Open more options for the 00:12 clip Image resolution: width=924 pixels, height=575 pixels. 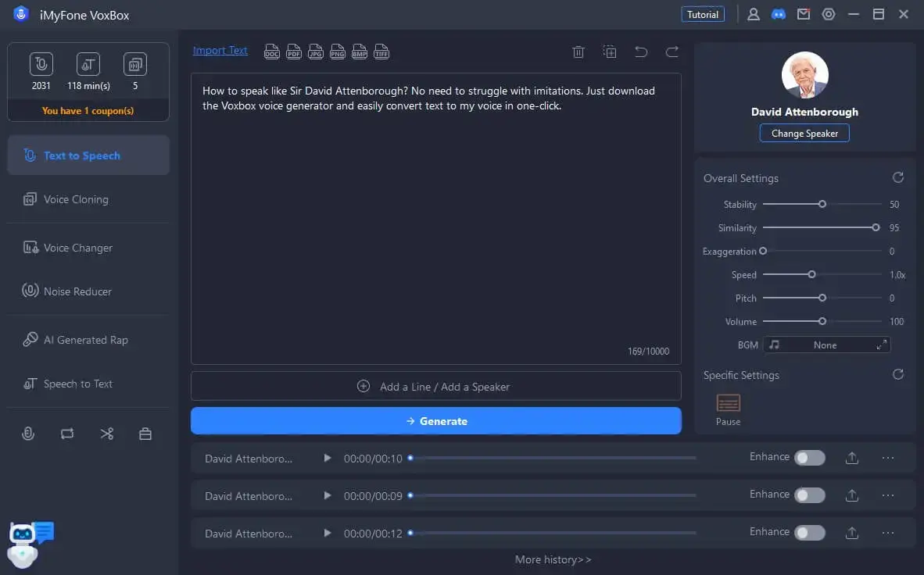[x=888, y=533]
